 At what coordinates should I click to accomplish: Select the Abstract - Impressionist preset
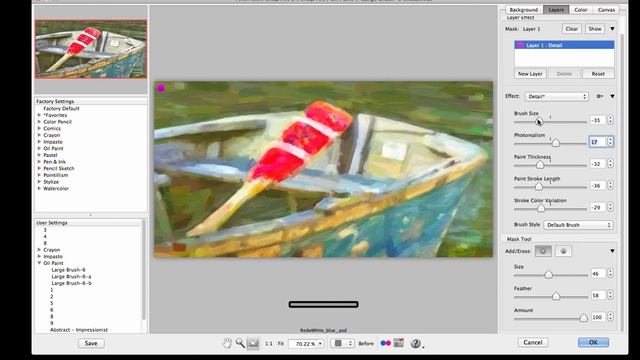tap(79, 329)
